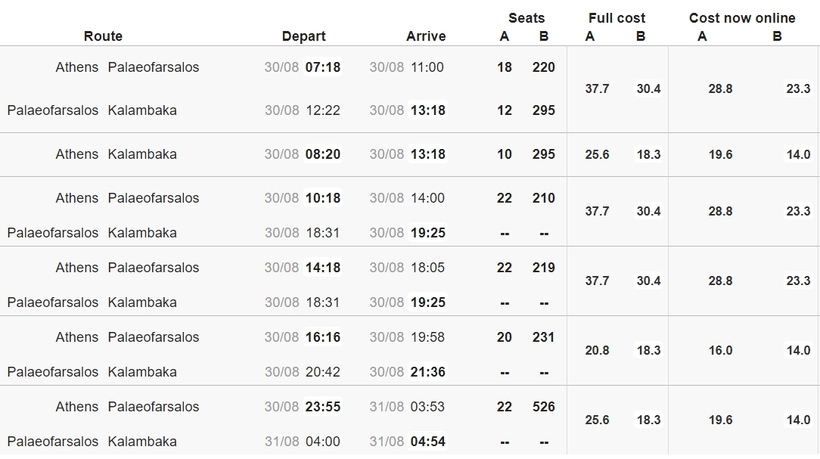This screenshot has width=820, height=459.
Task: Click the Cost now online header
Action: 742,18
